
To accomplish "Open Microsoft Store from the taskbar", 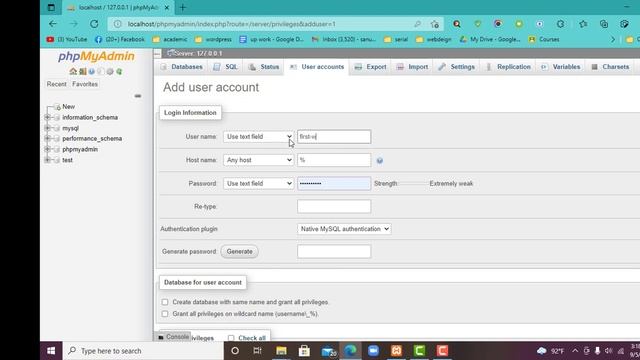I will [304, 351].
